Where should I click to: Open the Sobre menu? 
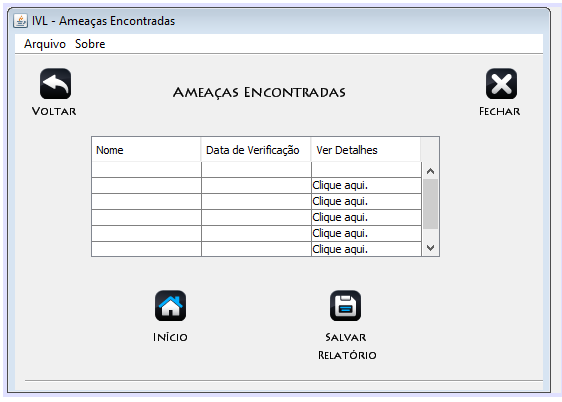tap(90, 44)
